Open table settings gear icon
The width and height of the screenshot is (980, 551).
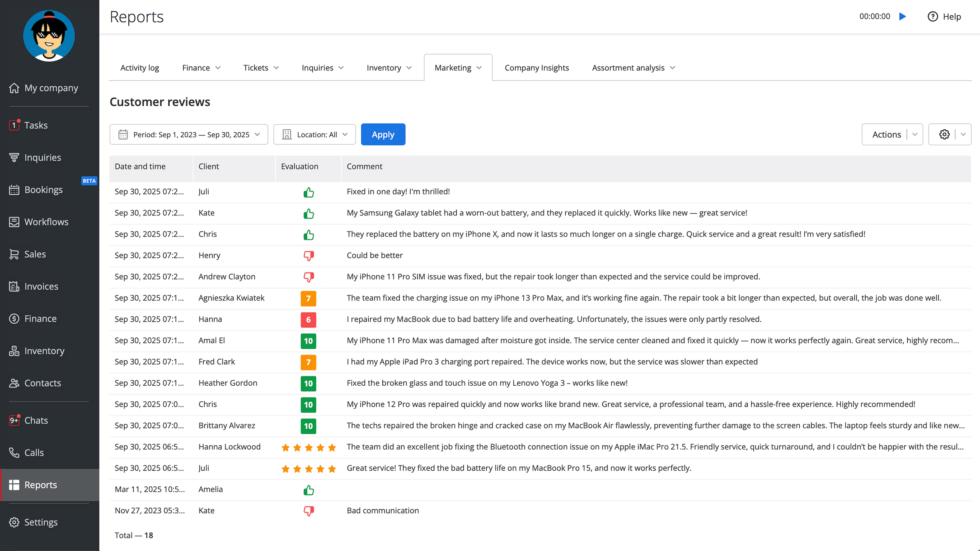point(944,134)
